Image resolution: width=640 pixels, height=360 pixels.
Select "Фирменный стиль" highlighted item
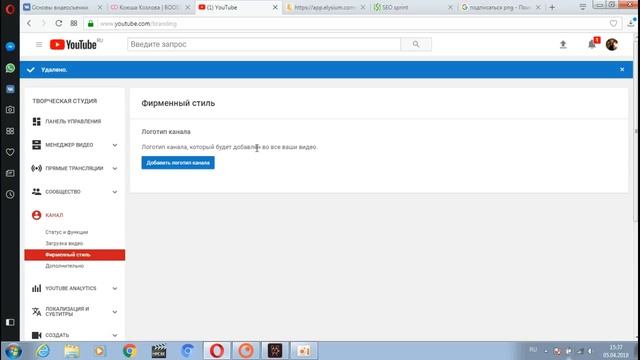click(75, 255)
